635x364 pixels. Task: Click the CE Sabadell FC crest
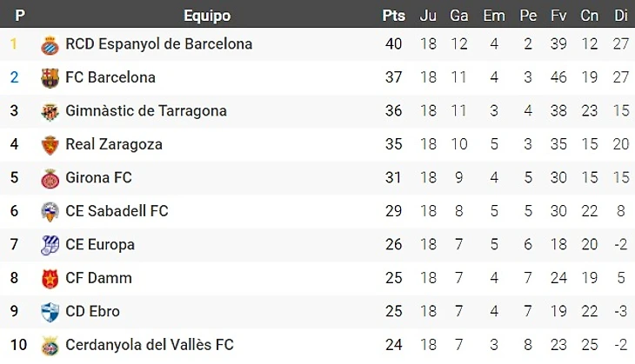[50, 211]
